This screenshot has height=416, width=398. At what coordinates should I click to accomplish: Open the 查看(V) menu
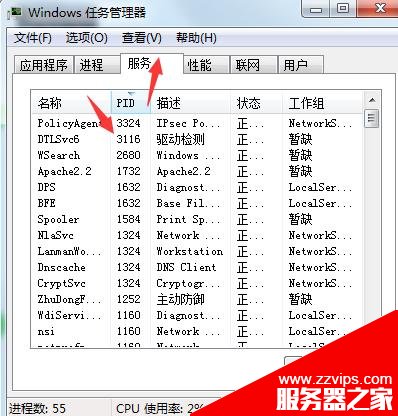pyautogui.click(x=142, y=38)
